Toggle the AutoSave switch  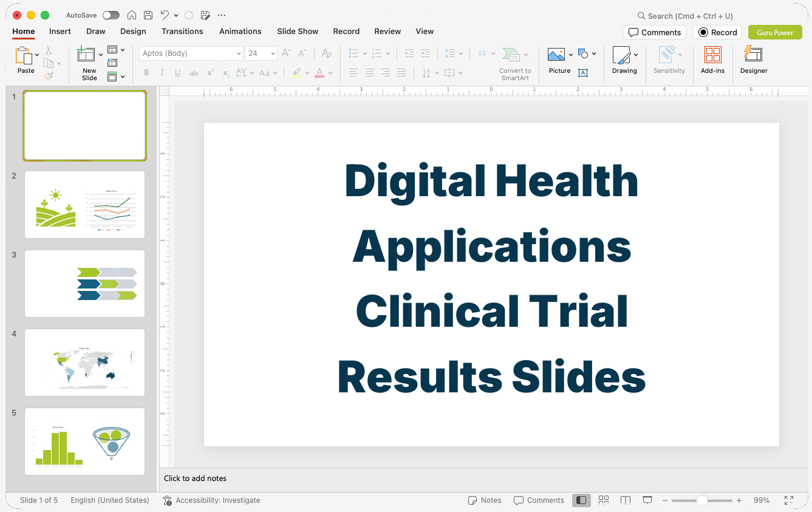coord(111,15)
